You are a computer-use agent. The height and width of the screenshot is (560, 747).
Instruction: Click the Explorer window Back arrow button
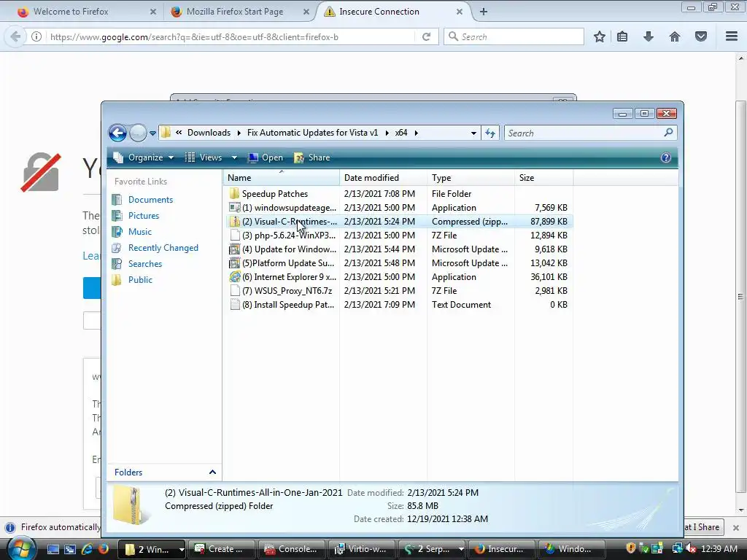(117, 133)
